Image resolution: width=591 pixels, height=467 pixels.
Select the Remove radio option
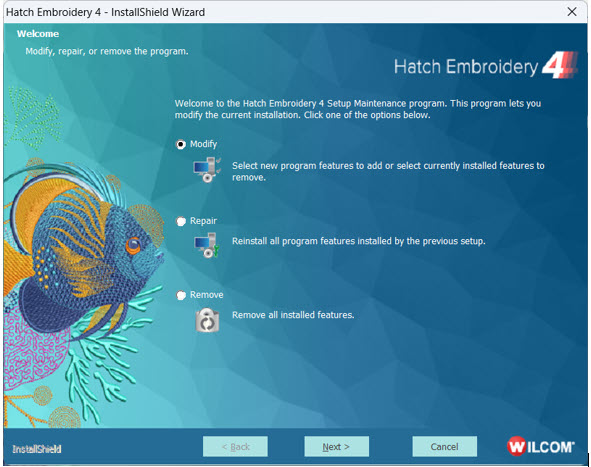click(x=181, y=295)
